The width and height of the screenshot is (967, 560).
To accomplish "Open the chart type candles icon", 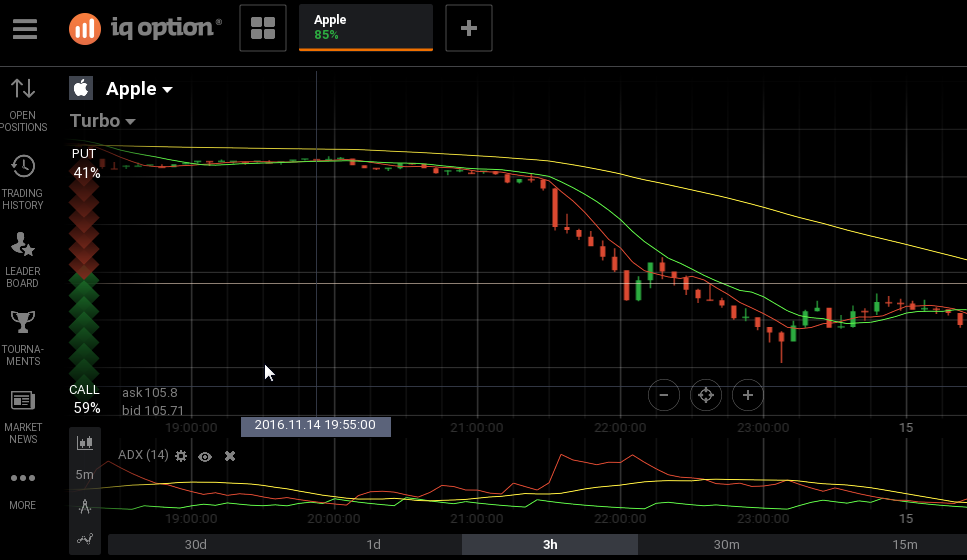I will [84, 443].
